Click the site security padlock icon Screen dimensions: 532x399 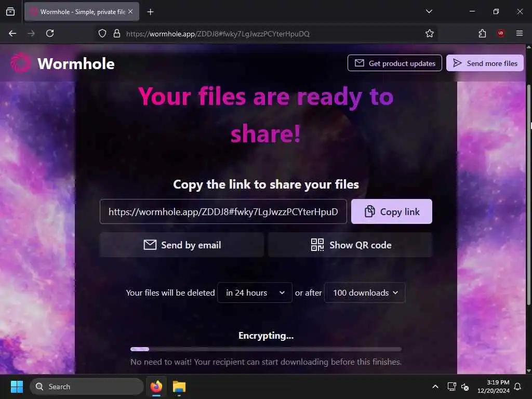pos(117,33)
